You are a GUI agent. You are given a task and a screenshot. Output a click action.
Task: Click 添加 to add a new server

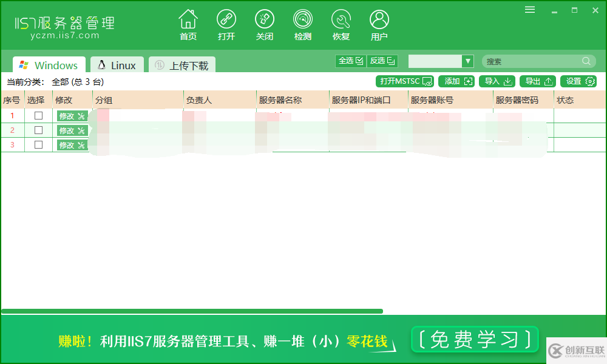coord(456,81)
